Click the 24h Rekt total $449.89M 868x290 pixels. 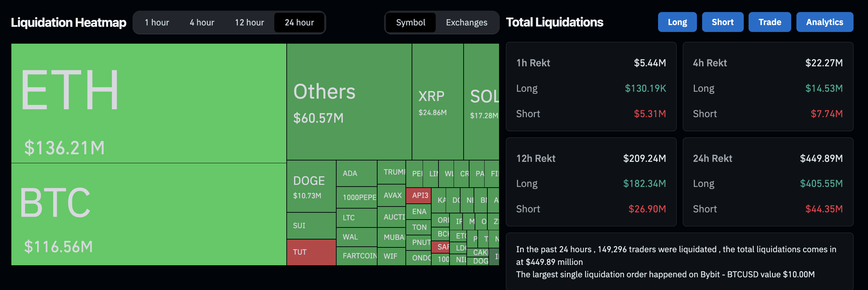pos(821,158)
